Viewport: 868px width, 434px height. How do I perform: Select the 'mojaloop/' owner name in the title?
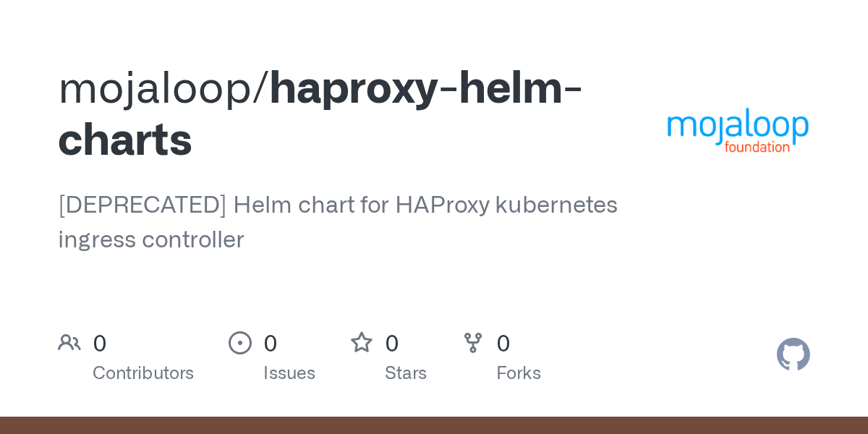pyautogui.click(x=163, y=89)
